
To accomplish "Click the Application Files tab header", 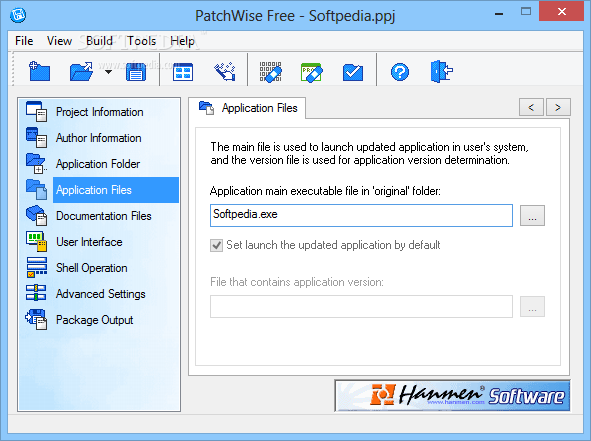I will point(247,108).
